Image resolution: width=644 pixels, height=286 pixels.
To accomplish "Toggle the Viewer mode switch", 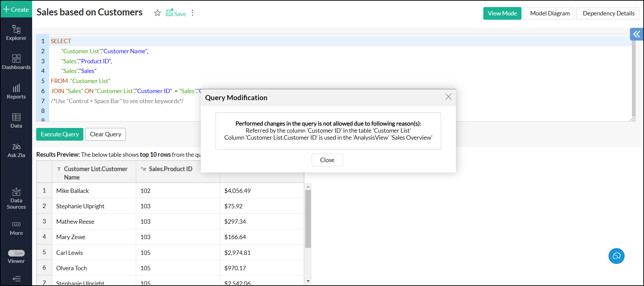I will tap(16, 254).
